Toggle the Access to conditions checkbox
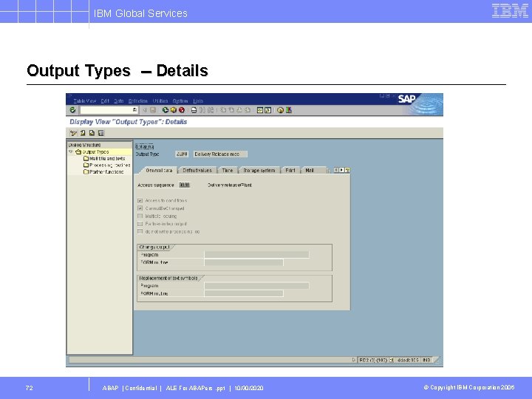Screen dimensions: 532x399 [140, 200]
